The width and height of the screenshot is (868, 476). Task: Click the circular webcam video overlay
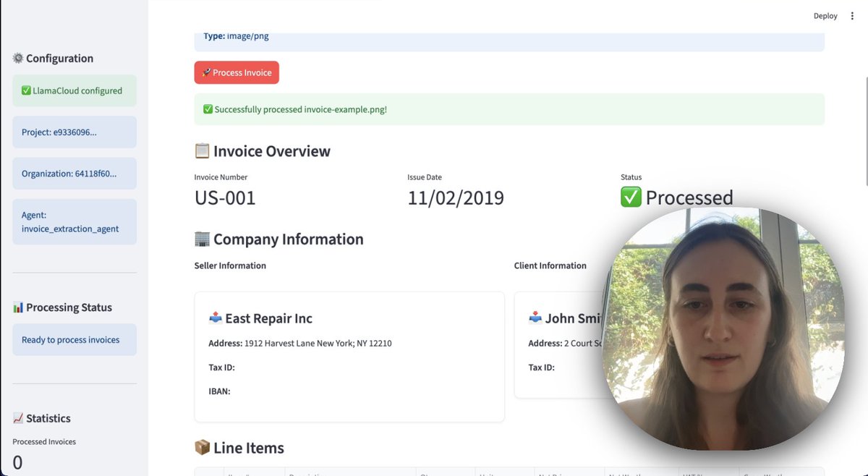click(x=723, y=329)
